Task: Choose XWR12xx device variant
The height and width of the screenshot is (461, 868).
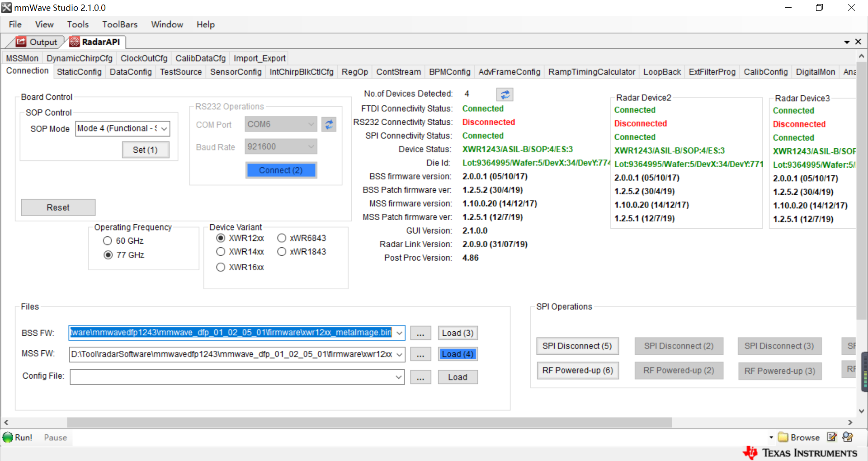Action: (x=221, y=238)
